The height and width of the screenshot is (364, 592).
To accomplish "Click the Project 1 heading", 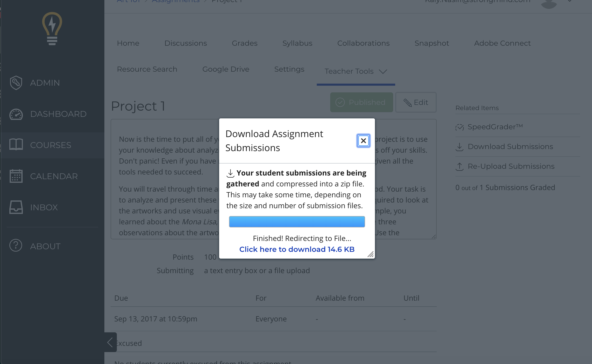I will 138,106.
